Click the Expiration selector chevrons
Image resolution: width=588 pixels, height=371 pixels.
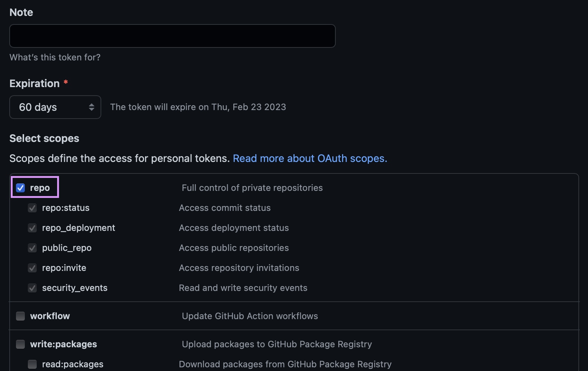coord(91,107)
